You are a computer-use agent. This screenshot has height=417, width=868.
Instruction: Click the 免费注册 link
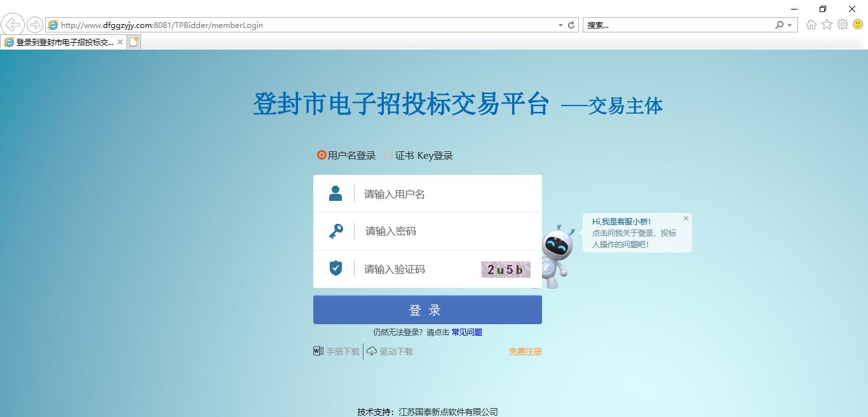(x=525, y=352)
